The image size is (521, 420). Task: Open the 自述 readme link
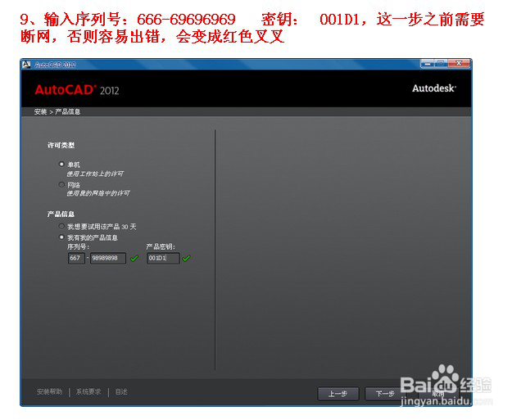coord(121,392)
